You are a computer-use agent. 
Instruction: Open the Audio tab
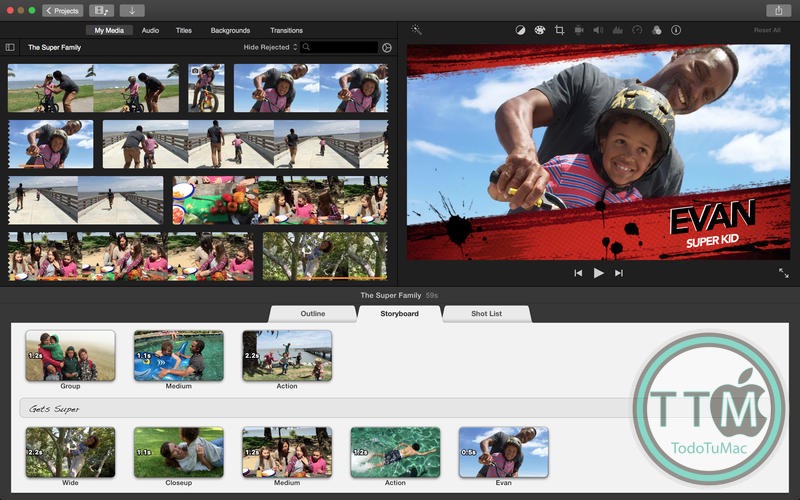click(x=150, y=30)
